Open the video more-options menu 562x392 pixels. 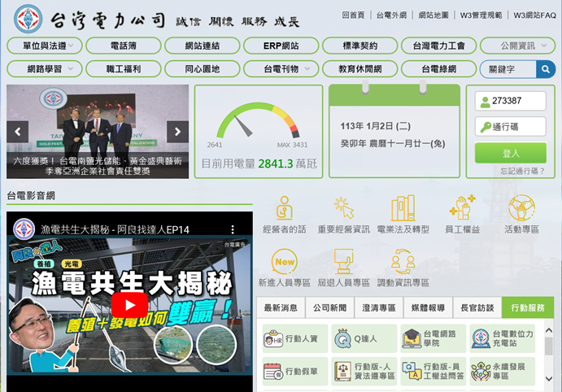click(x=233, y=229)
